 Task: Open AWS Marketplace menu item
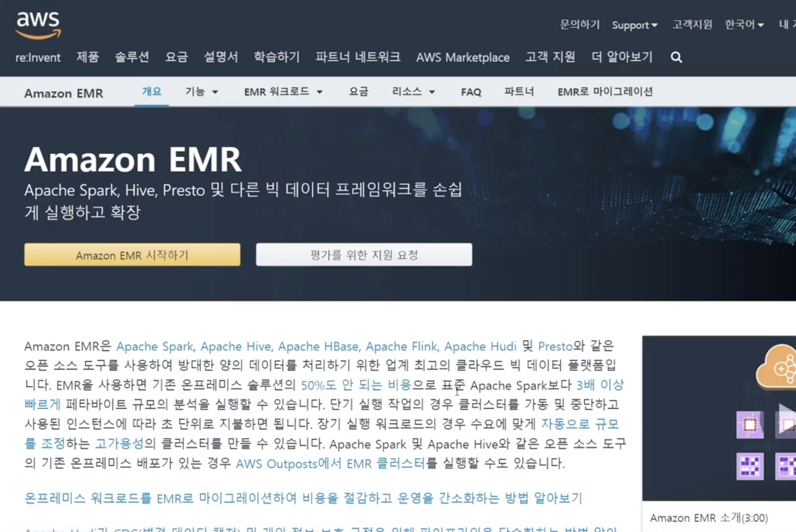click(463, 57)
